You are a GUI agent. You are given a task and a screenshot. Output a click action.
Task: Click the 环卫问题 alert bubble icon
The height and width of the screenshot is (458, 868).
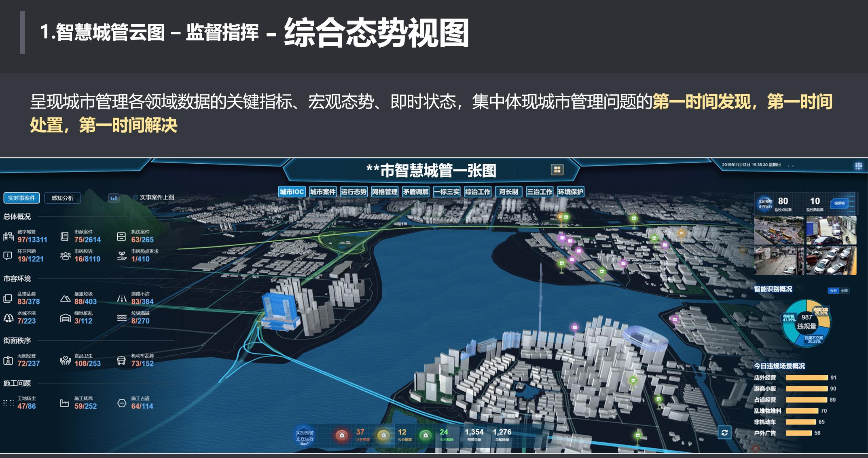(x=8, y=255)
